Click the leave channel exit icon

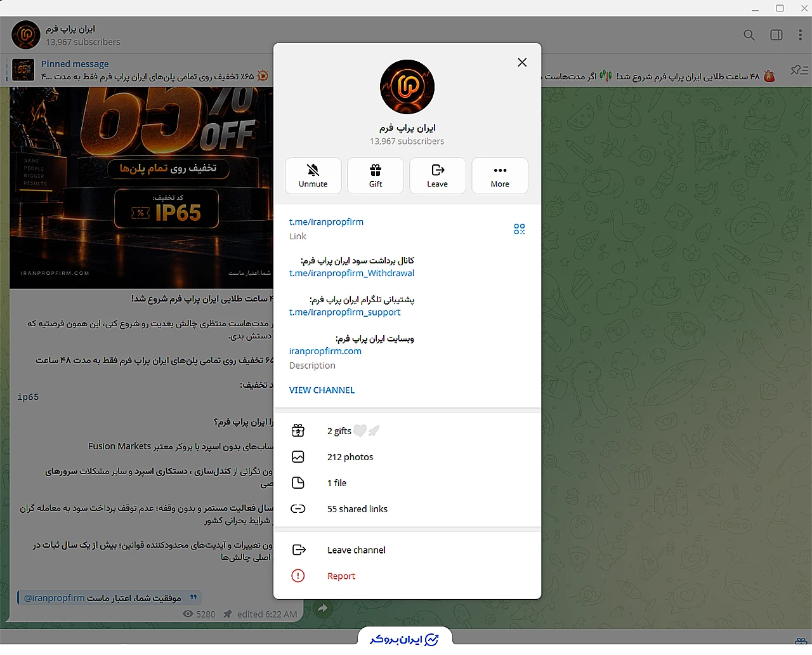click(299, 550)
